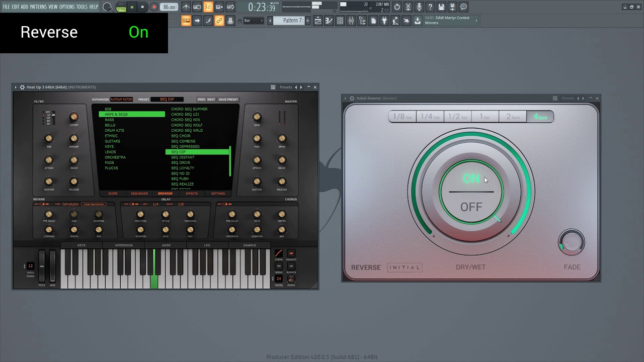Open the Channel rack icon
Image resolution: width=644 pixels, height=362 pixels.
point(340,21)
